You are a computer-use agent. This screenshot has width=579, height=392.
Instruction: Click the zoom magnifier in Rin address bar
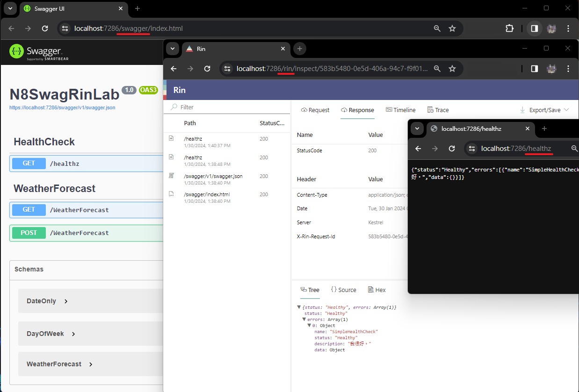point(437,69)
